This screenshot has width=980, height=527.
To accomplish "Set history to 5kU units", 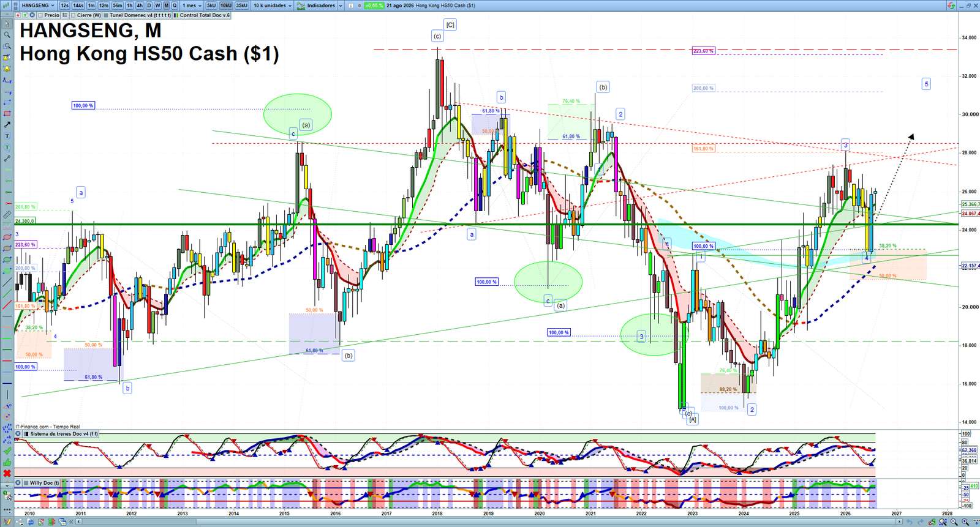I will coord(211,6).
